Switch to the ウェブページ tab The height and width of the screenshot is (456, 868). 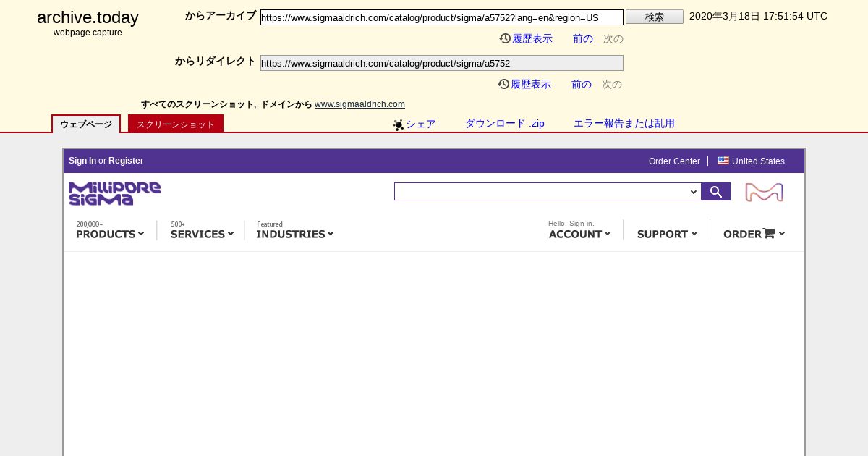pos(86,124)
